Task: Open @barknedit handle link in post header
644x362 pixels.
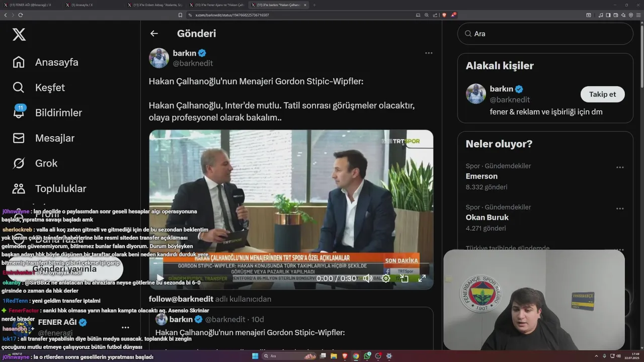Action: (193, 63)
